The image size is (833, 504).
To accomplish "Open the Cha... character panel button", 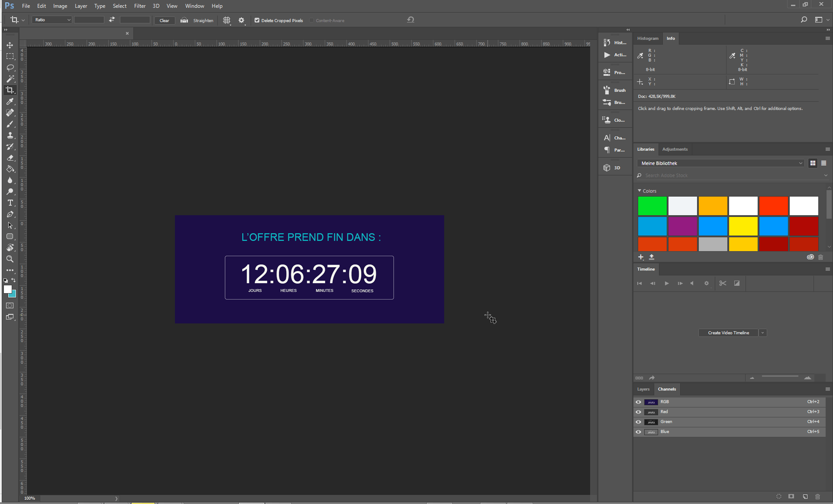I will [x=615, y=138].
